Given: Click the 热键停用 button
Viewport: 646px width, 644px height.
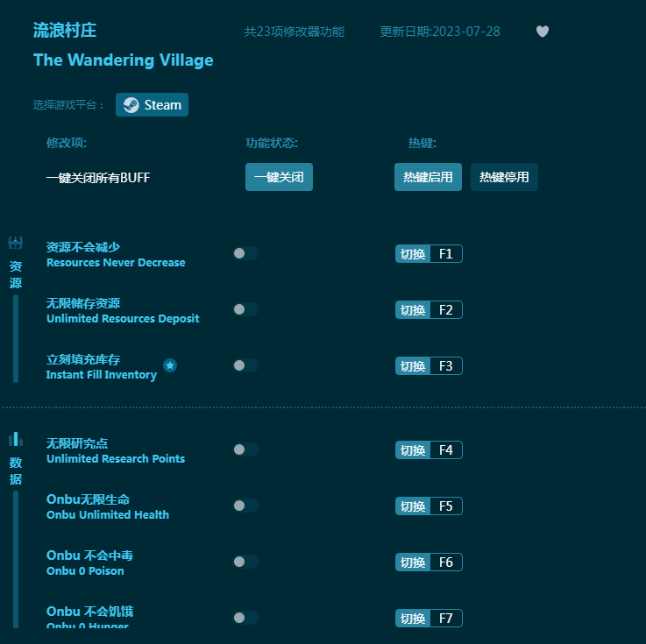Looking at the screenshot, I should pos(504,177).
